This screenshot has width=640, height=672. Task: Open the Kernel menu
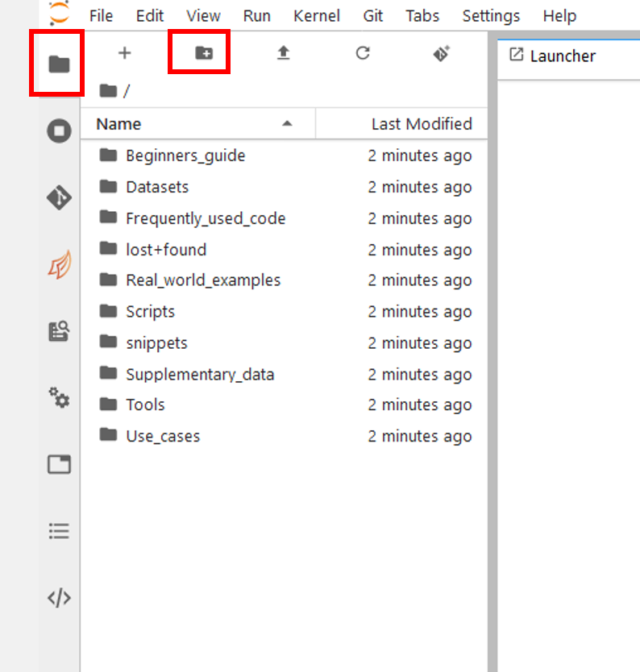(317, 16)
